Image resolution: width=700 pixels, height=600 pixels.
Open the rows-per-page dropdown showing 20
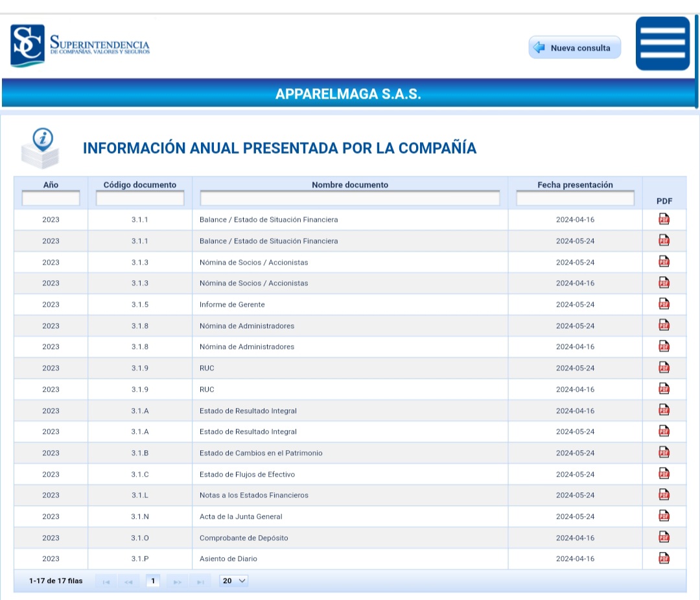tap(233, 581)
